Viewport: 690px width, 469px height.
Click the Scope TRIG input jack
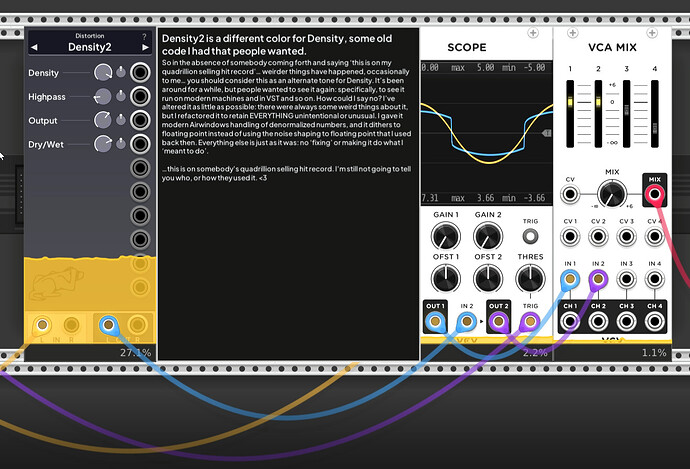click(530, 322)
